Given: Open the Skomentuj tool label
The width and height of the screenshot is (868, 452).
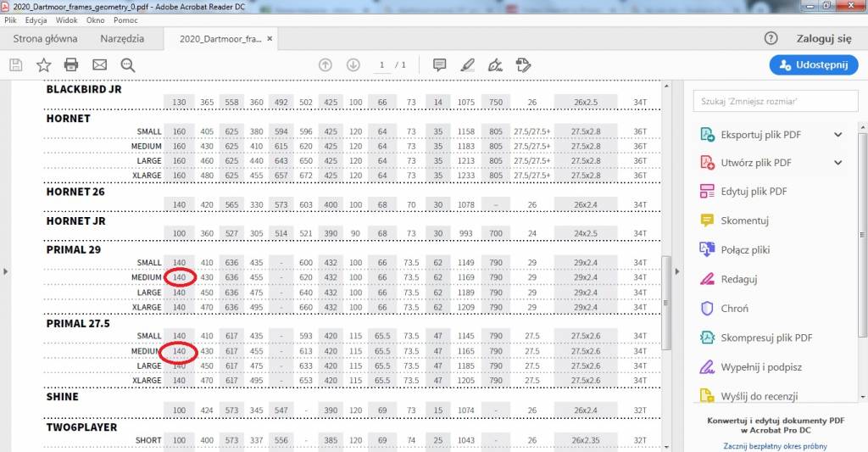Looking at the screenshot, I should (744, 220).
